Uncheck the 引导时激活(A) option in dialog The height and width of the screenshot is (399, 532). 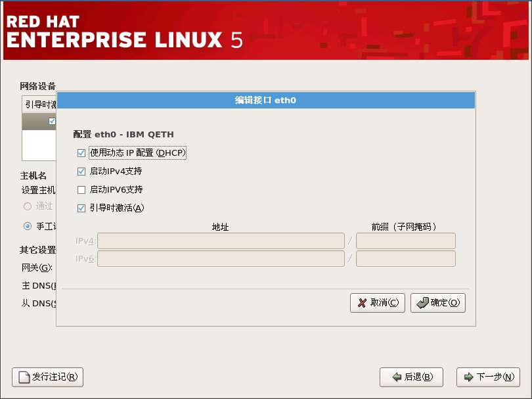(x=81, y=208)
